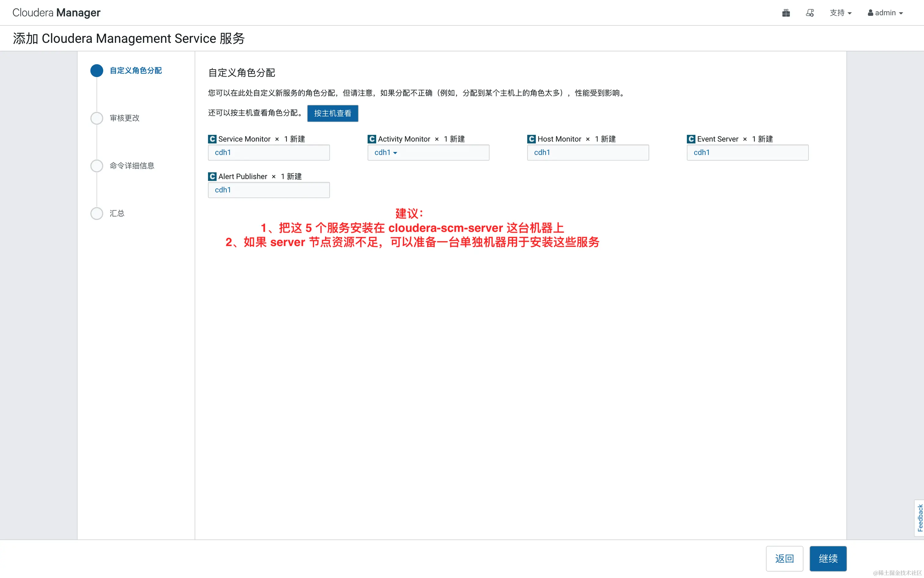This screenshot has width=924, height=578.
Task: Open the admin user dropdown menu
Action: coord(885,13)
